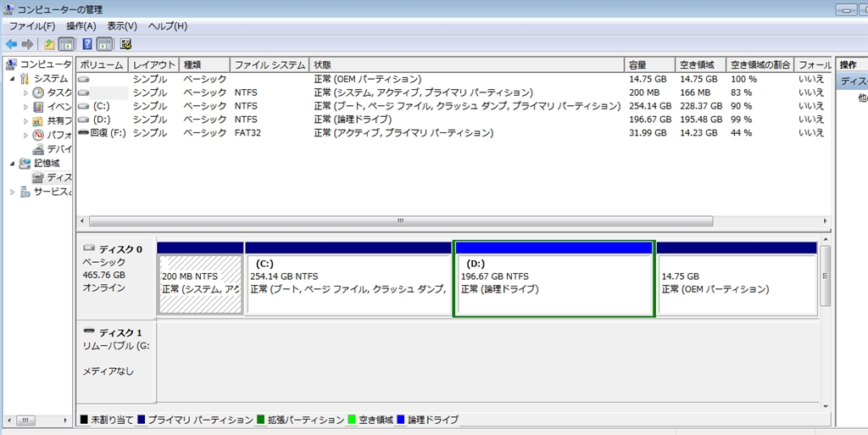Click the タスク scheduler clock icon
The height and width of the screenshot is (435, 868).
tap(38, 92)
